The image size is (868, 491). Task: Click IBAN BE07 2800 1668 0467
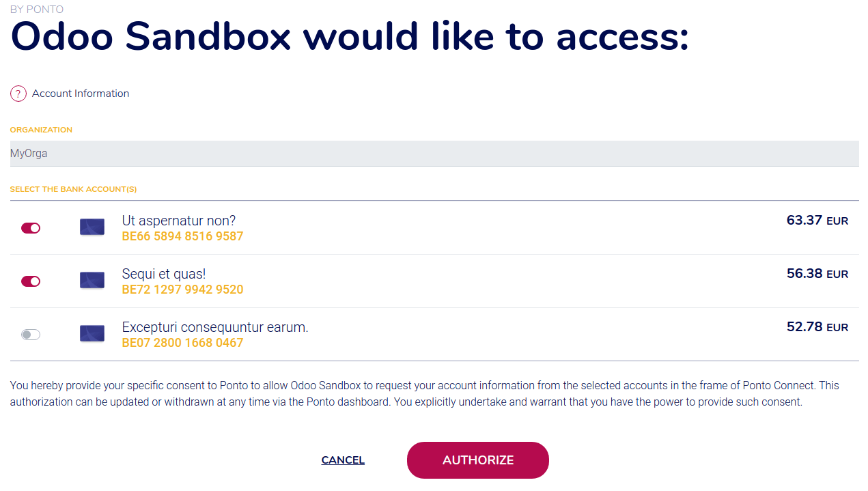tap(182, 342)
